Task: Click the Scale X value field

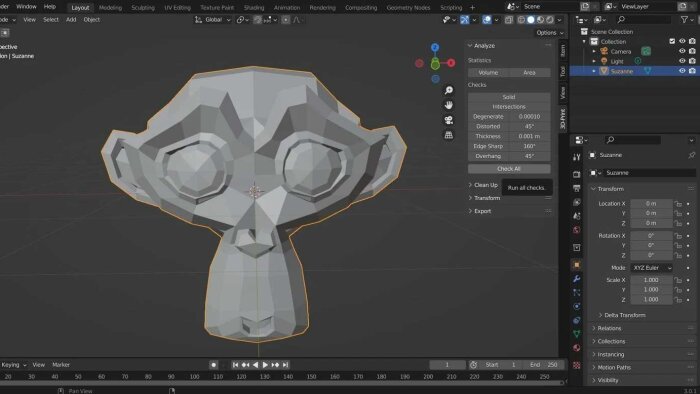Action: point(651,280)
